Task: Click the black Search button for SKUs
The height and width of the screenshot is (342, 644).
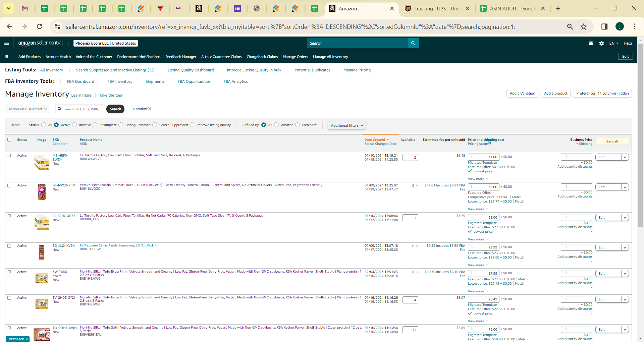Action: [115, 109]
